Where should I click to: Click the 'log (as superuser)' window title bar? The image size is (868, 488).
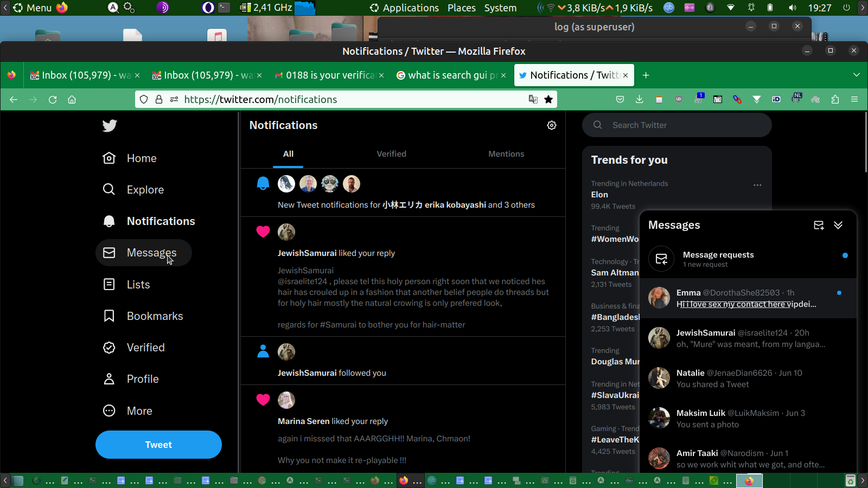[x=595, y=27]
